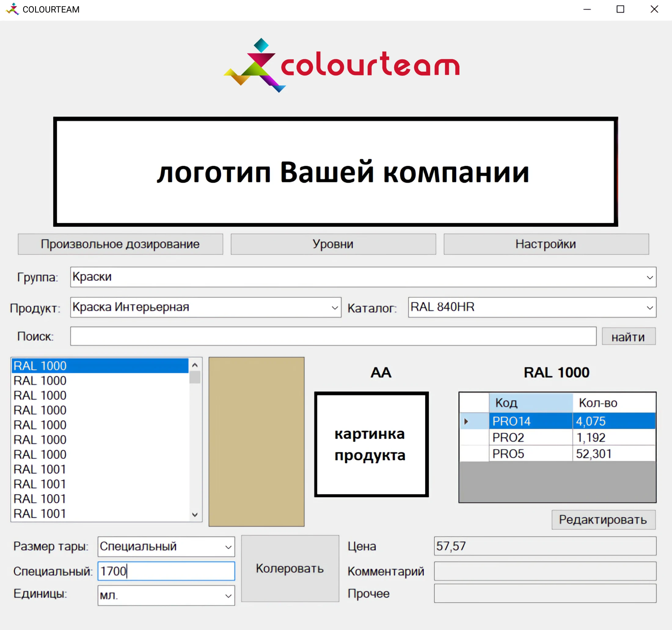The width and height of the screenshot is (672, 630).
Task: Click the Редактировать button
Action: coord(603,519)
